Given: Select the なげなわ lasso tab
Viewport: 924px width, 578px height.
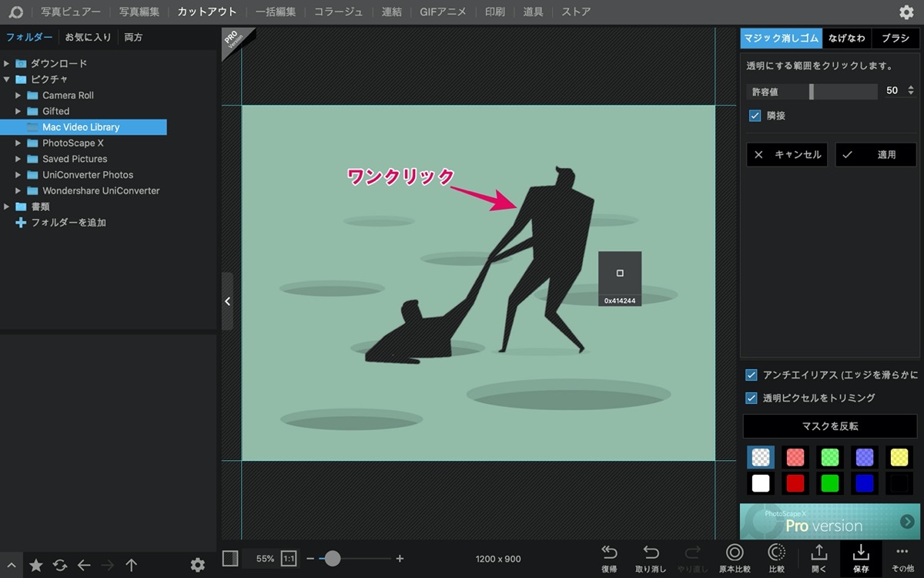Looking at the screenshot, I should pyautogui.click(x=847, y=38).
